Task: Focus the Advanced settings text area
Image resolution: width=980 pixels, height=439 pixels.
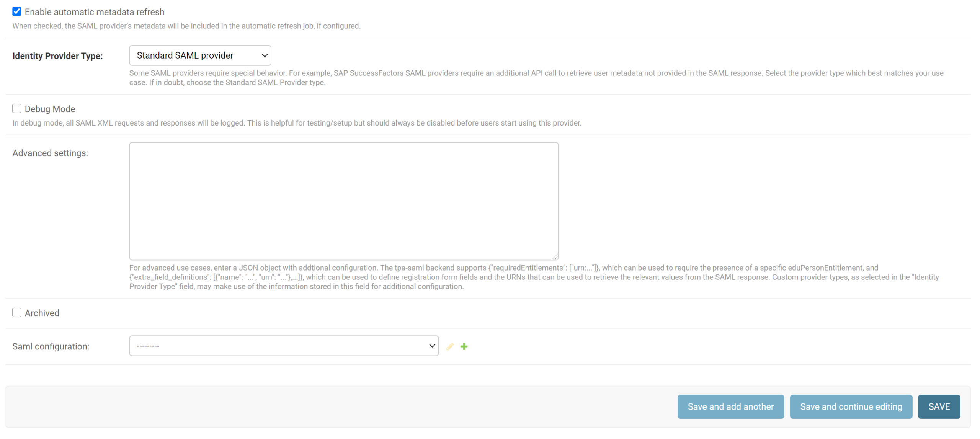Action: [343, 201]
